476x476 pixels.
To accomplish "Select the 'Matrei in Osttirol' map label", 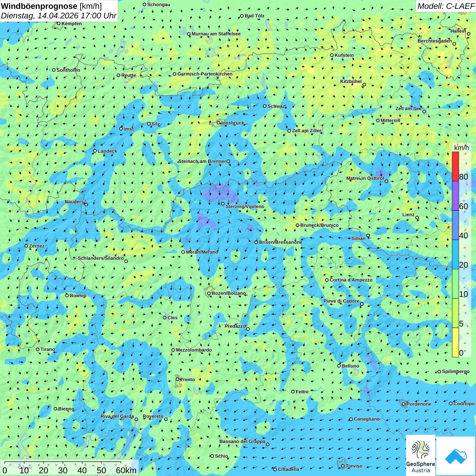I will [365, 178].
